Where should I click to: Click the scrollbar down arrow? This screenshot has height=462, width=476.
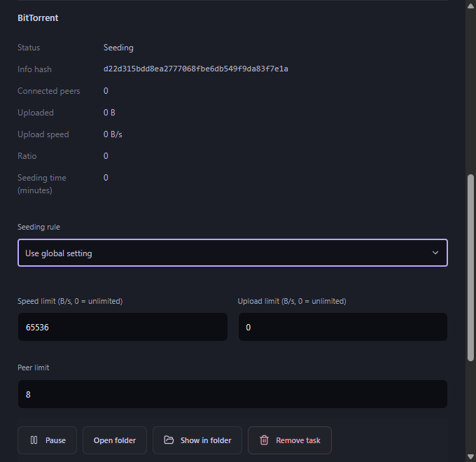click(x=471, y=457)
